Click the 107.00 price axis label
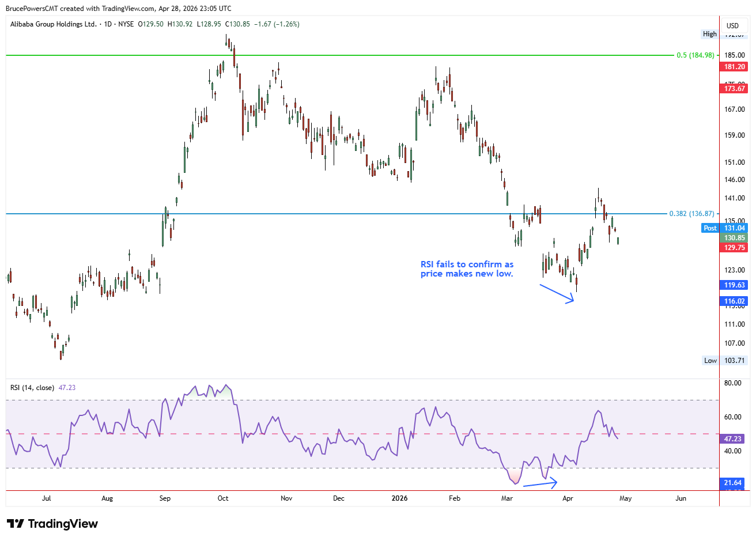Viewport: 756px width, 541px height. coord(735,343)
